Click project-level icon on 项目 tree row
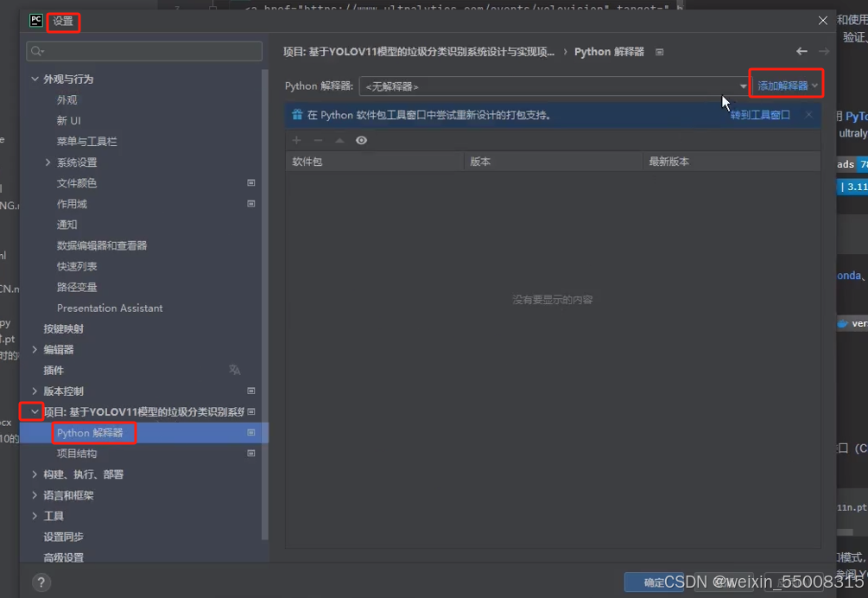The width and height of the screenshot is (868, 598). click(x=251, y=411)
